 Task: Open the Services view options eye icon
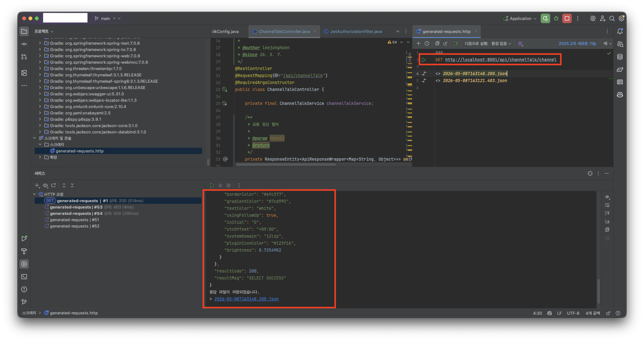click(x=45, y=185)
